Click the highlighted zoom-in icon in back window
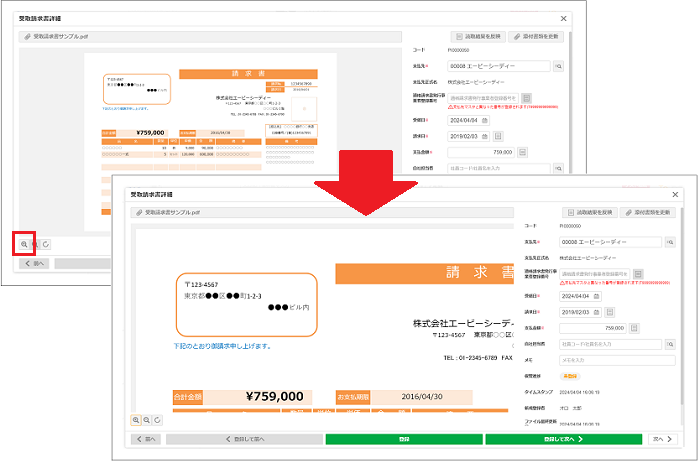 [24, 244]
